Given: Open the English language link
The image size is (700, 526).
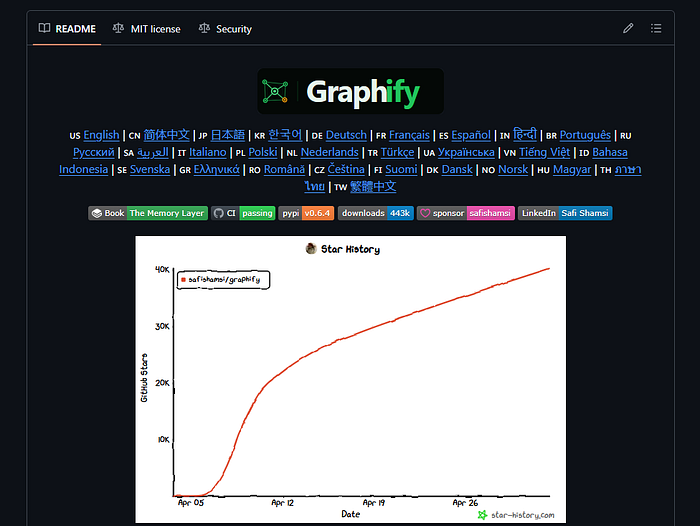Looking at the screenshot, I should 101,135.
